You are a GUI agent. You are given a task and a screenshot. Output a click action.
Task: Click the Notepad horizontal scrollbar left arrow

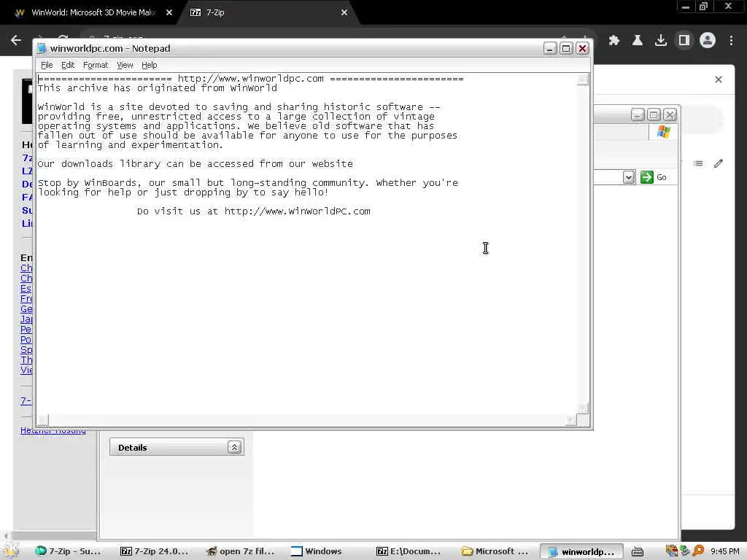pos(43,420)
